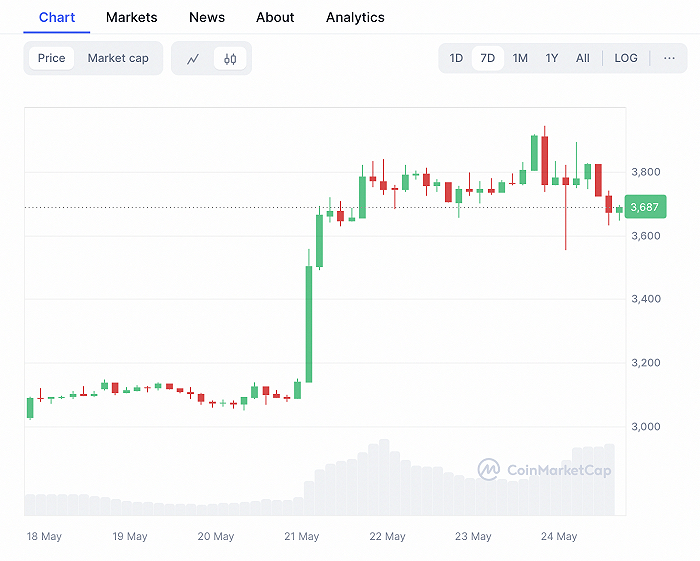Viewport: 700px width, 561px height.
Task: Click the 22 May date axis label
Action: point(386,537)
